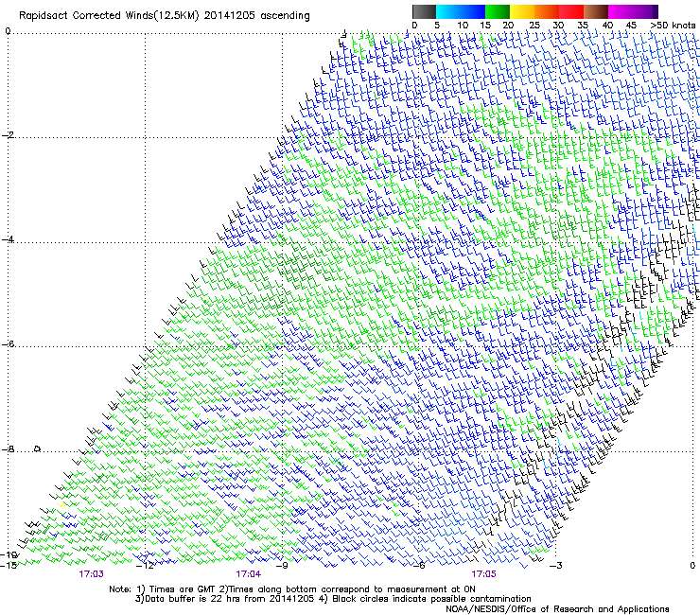This screenshot has height=615, width=700.
Task: Click the small black circle marker near -8 latitude
Action: 38,448
